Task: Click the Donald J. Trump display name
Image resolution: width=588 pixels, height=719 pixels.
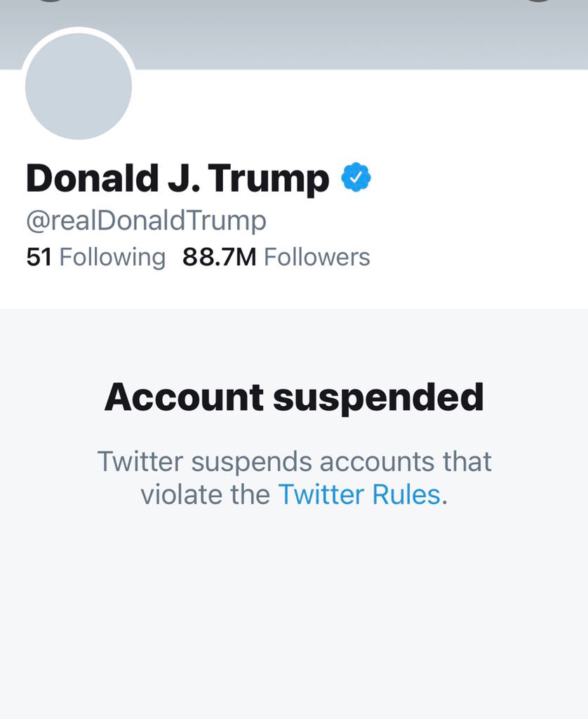Action: point(178,179)
